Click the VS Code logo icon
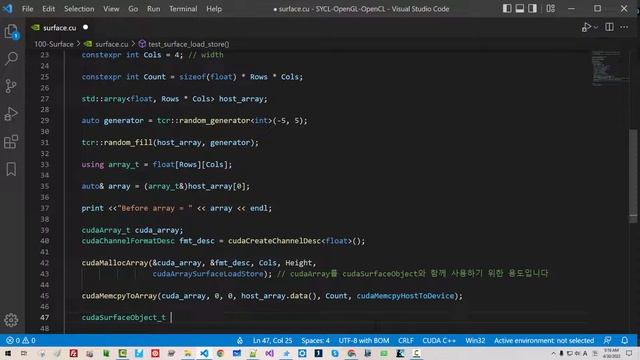The height and width of the screenshot is (360, 640). click(x=8, y=9)
